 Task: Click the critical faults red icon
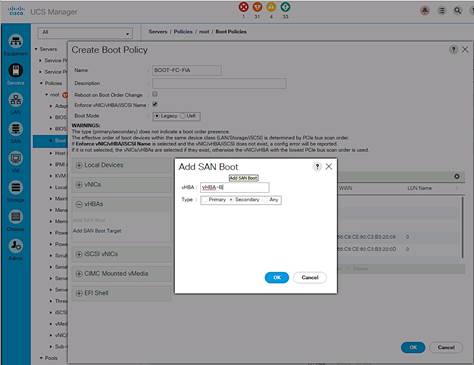pyautogui.click(x=244, y=6)
